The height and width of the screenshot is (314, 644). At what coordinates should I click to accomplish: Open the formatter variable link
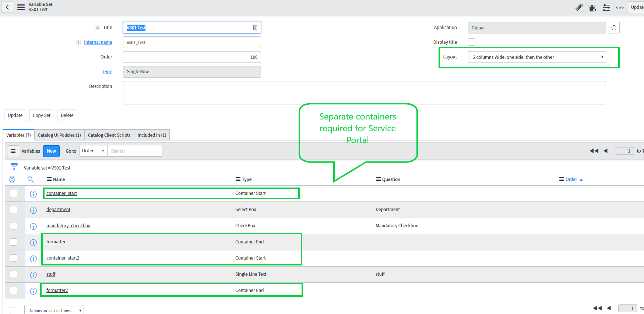pyautogui.click(x=56, y=242)
